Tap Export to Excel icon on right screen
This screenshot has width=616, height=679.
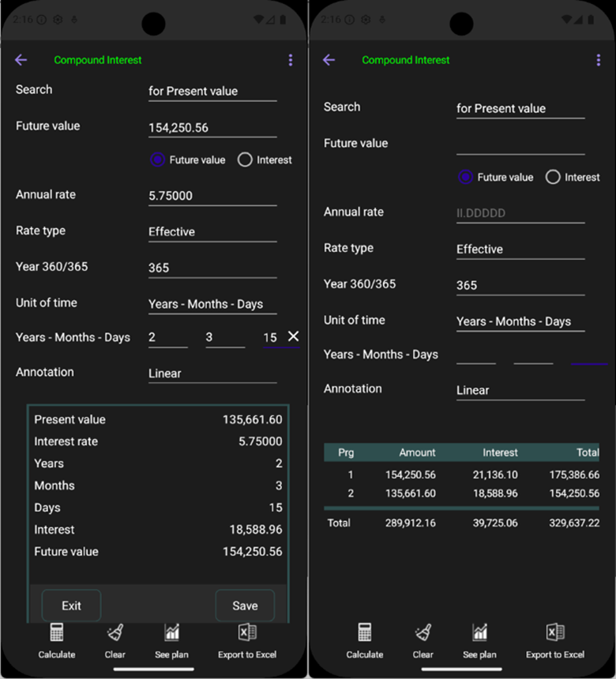point(555,632)
